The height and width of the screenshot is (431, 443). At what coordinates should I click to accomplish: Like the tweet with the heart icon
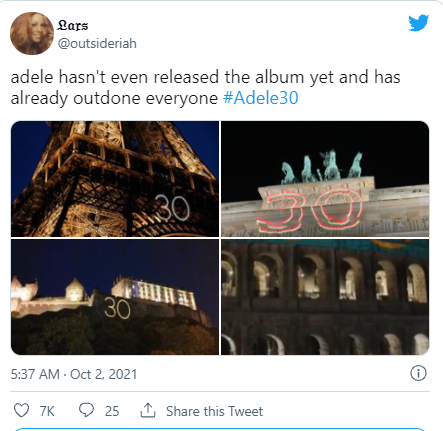click(x=21, y=410)
